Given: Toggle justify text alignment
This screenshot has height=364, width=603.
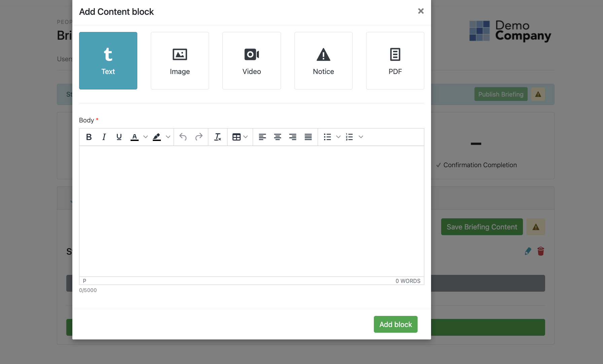Looking at the screenshot, I should (x=308, y=137).
